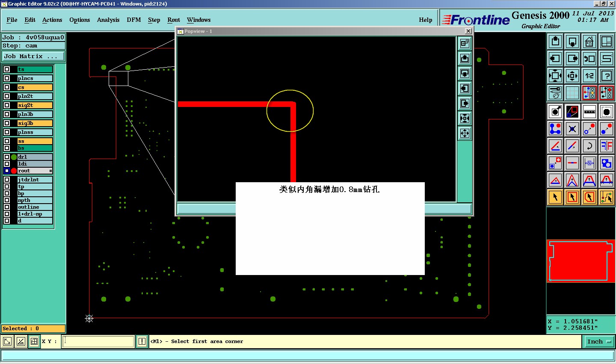
Task: Select the 1+drl-np layer name
Action: [x=35, y=214]
